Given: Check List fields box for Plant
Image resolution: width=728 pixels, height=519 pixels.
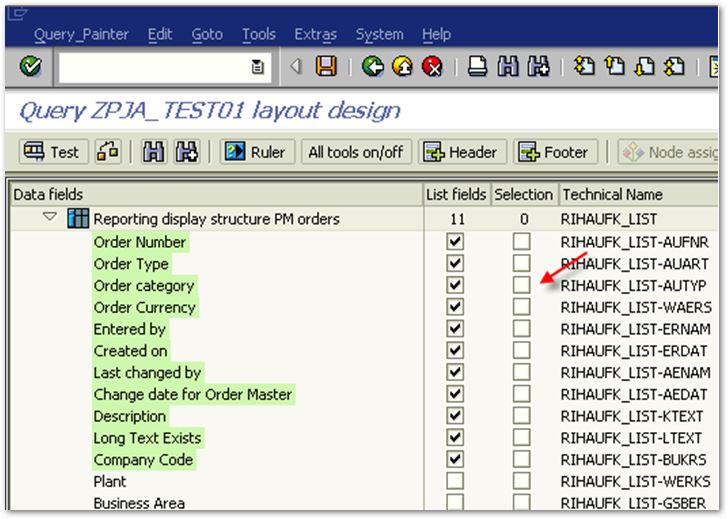Looking at the screenshot, I should (x=456, y=482).
